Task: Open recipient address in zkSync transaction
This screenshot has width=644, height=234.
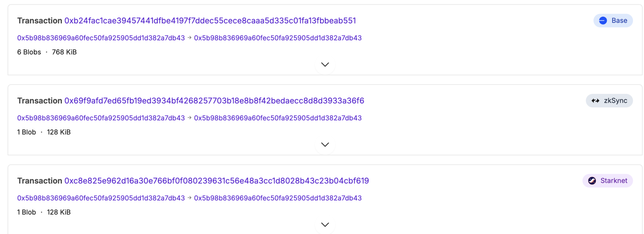Action: click(278, 118)
